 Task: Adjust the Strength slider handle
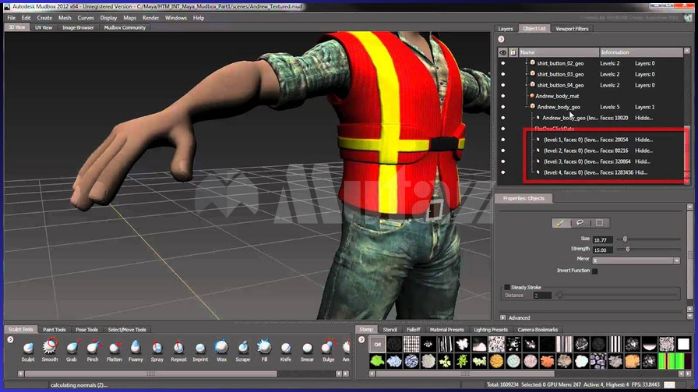point(628,250)
